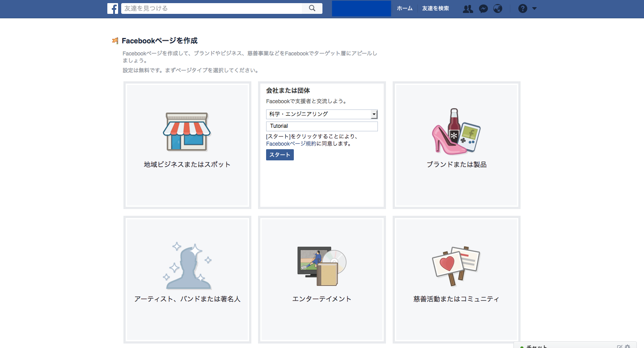The image size is (644, 348).
Task: Choose 地域ビジネスまたはスポット label
Action: (187, 164)
